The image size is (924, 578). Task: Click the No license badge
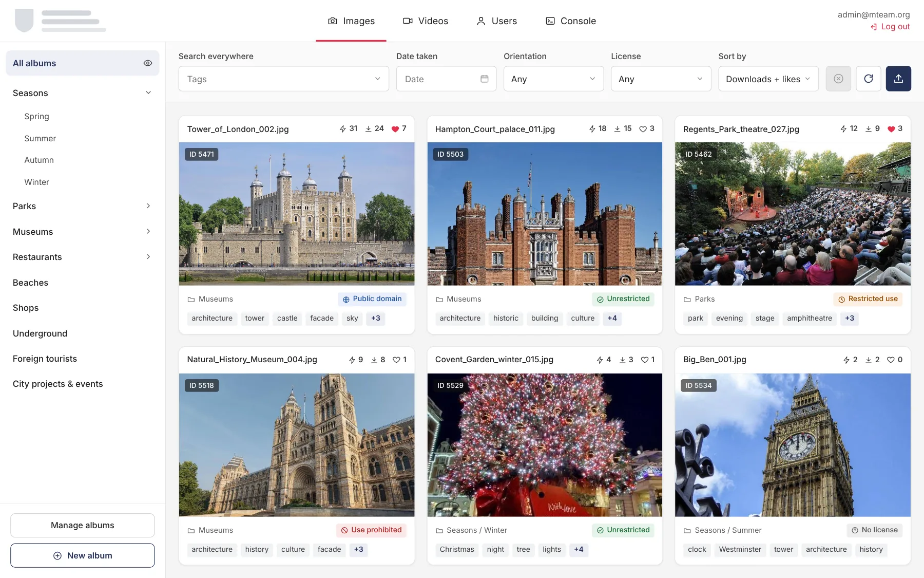(875, 530)
